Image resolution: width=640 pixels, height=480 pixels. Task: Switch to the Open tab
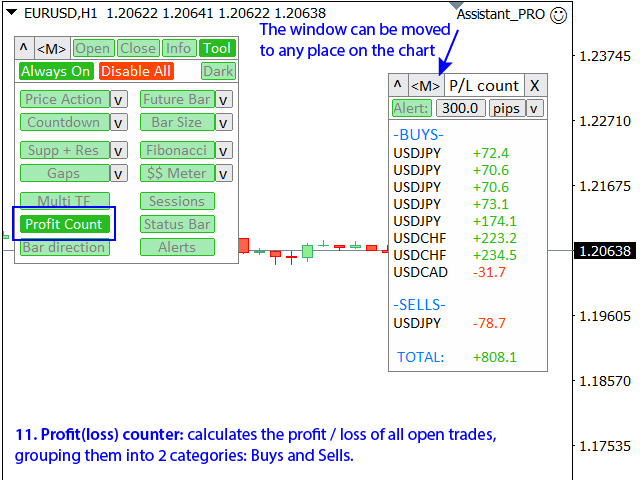[93, 48]
